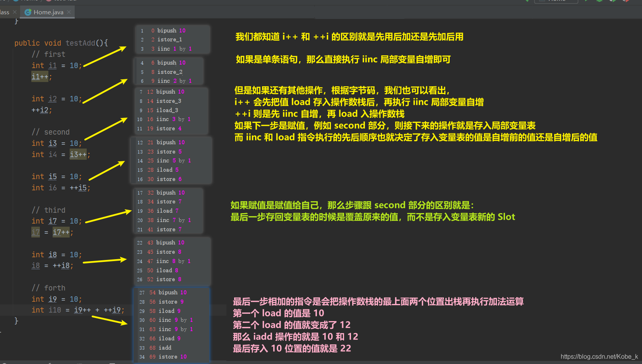Screen dimensions: 642x364
Task: Click the line 'int i10 = i9++ + ++i9;'
Action: coord(78,310)
